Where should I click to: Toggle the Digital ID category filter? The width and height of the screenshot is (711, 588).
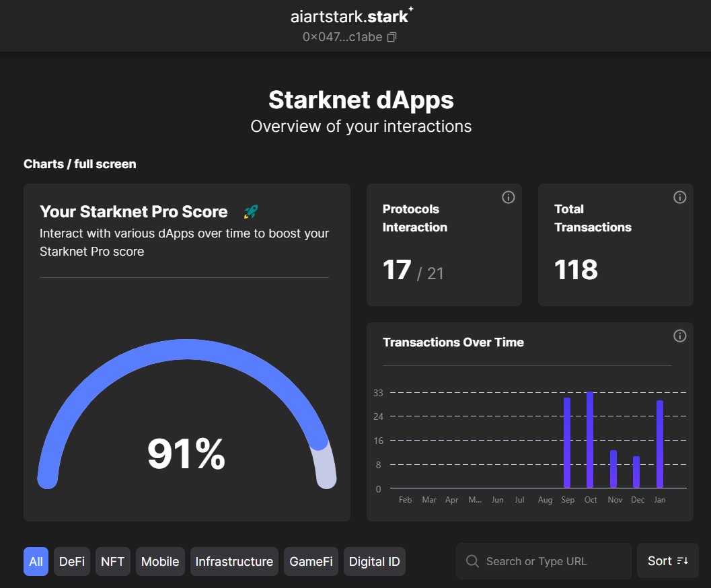coord(374,561)
